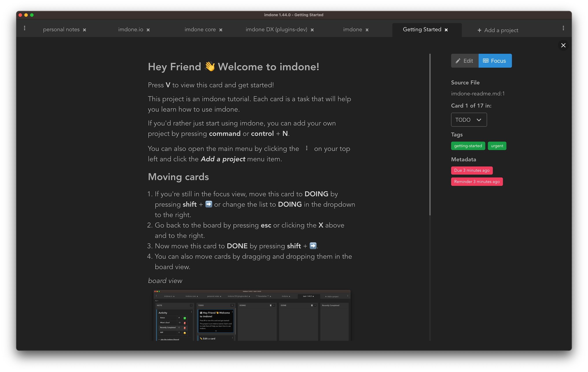Close the personal notes tab with its x
The image size is (588, 372).
[84, 30]
